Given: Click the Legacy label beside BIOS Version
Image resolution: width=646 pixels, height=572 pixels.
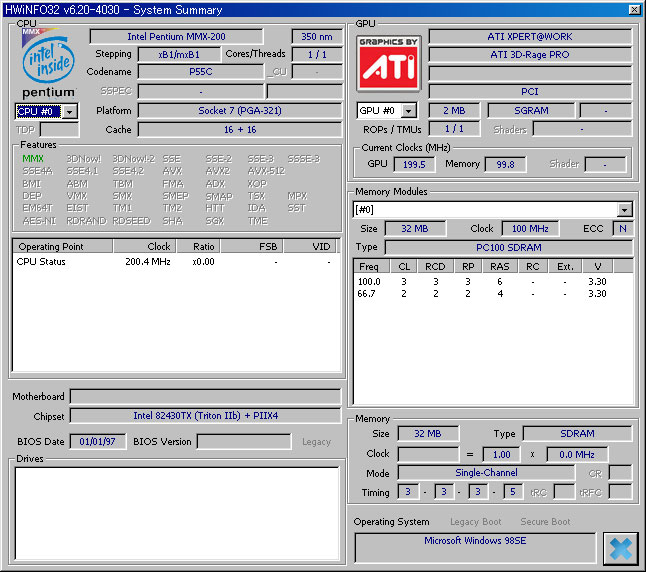Looking at the screenshot, I should [316, 442].
